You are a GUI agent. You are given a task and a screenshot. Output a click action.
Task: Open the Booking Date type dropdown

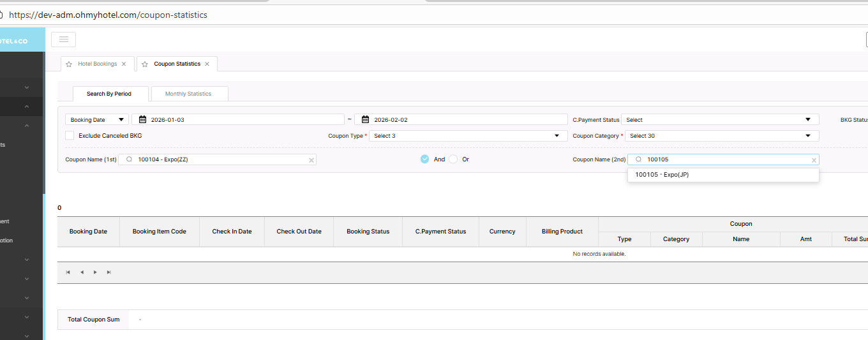pos(97,120)
